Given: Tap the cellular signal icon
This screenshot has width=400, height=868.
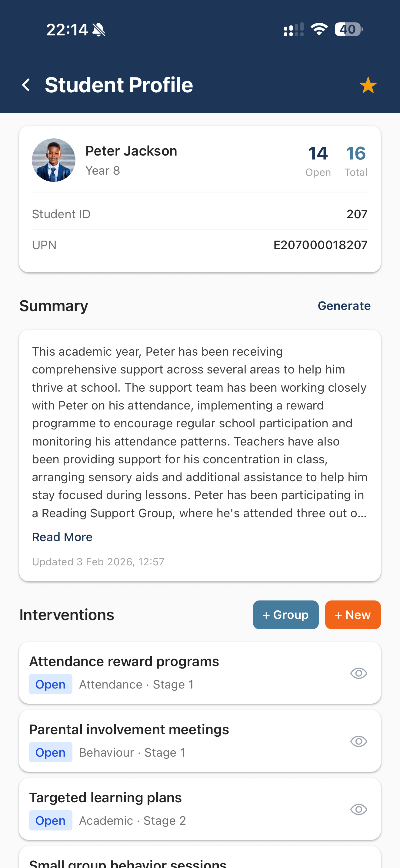Looking at the screenshot, I should coord(293,30).
